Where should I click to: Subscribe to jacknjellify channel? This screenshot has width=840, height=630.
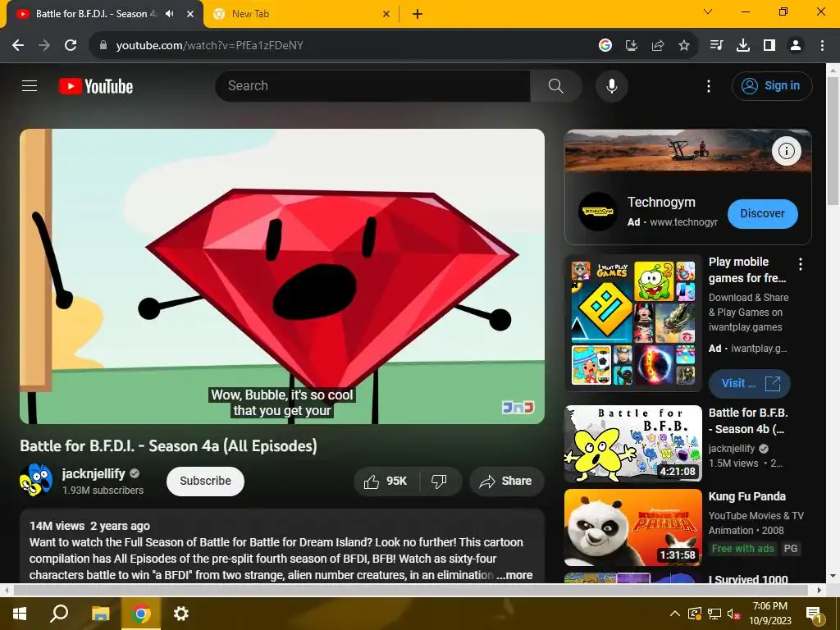point(205,481)
